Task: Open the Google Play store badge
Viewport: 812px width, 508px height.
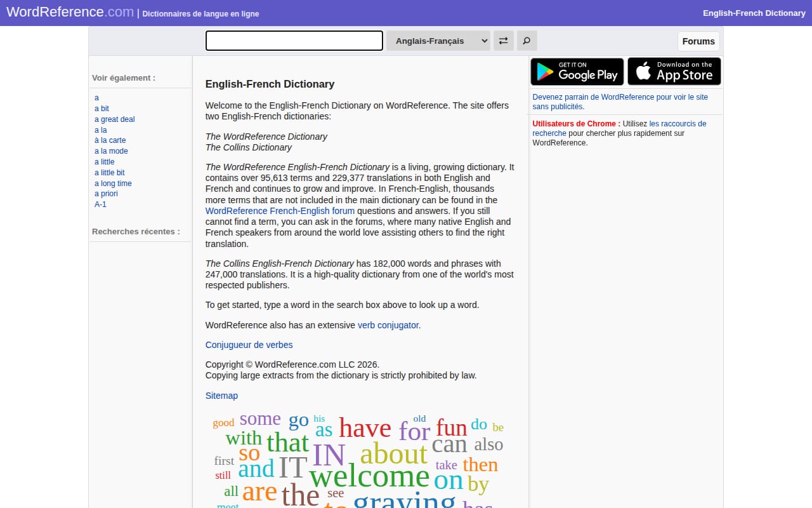Action: tap(577, 72)
